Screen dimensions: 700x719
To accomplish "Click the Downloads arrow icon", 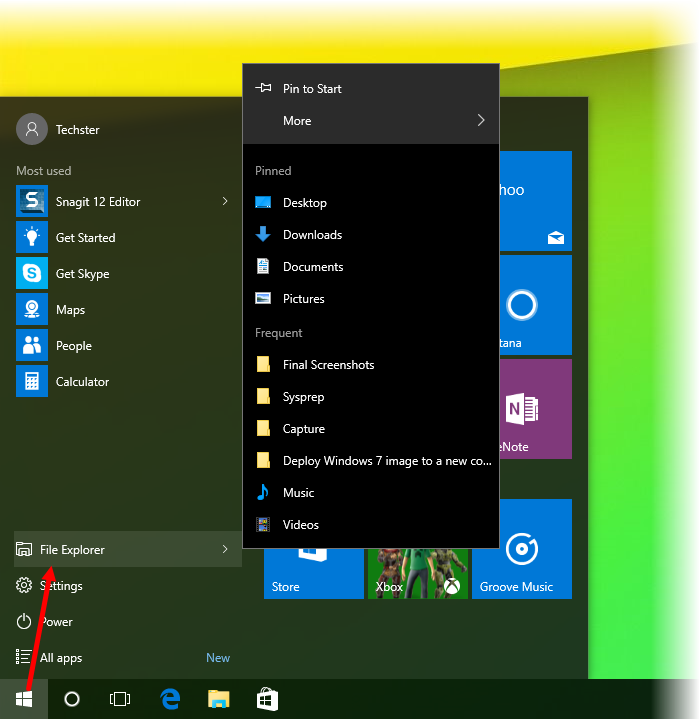I will [x=263, y=234].
